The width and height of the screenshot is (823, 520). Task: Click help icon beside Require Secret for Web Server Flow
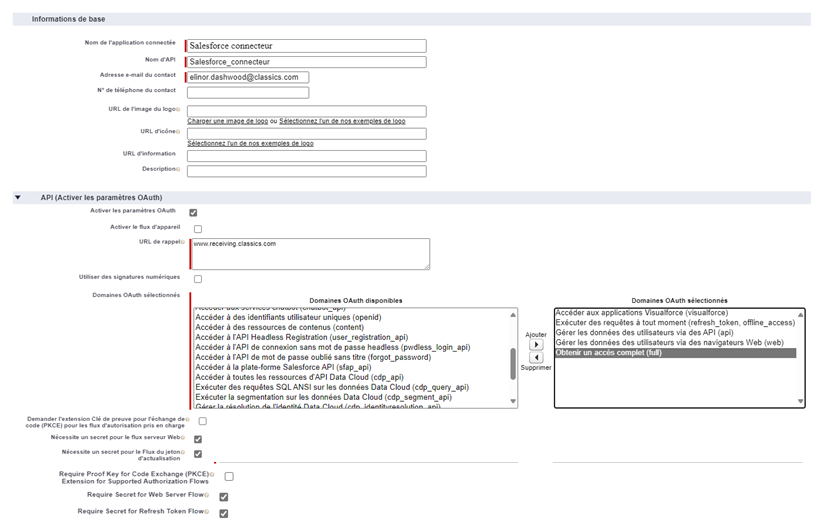(x=207, y=495)
